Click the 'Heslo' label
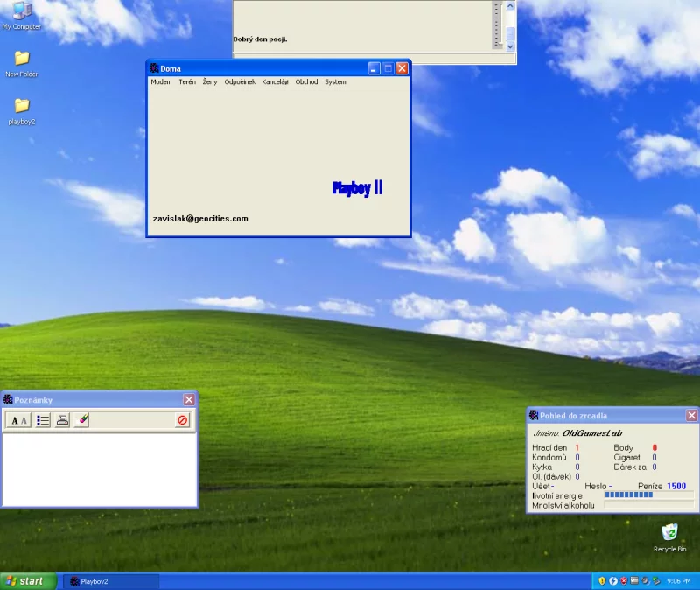 pos(596,487)
